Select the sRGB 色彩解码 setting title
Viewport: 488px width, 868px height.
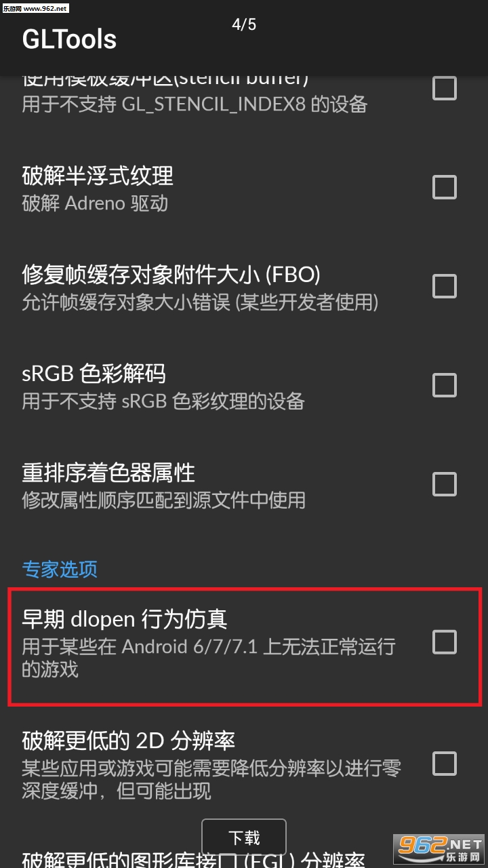94,373
